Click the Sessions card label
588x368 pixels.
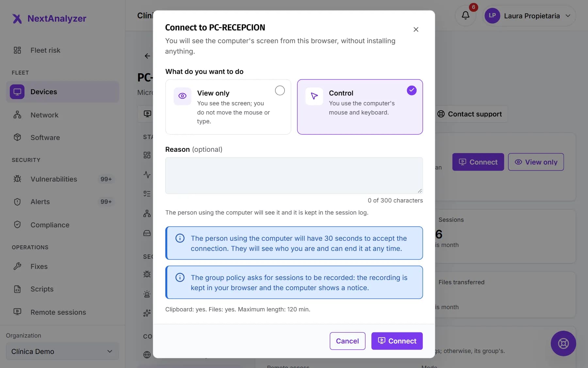point(451,220)
